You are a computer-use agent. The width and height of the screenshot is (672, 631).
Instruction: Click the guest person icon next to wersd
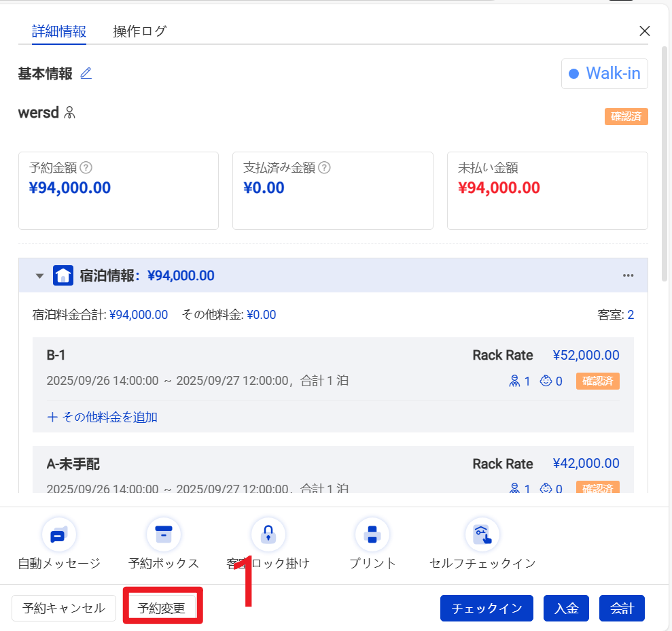(69, 113)
